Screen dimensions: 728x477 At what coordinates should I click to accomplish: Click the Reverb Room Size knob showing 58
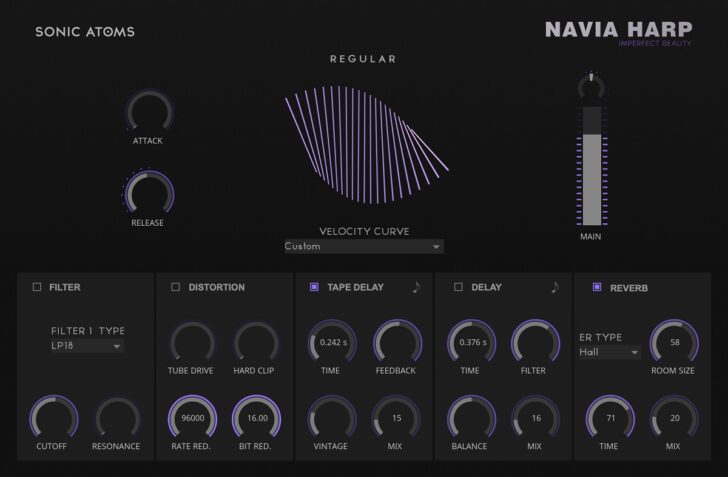(x=674, y=342)
